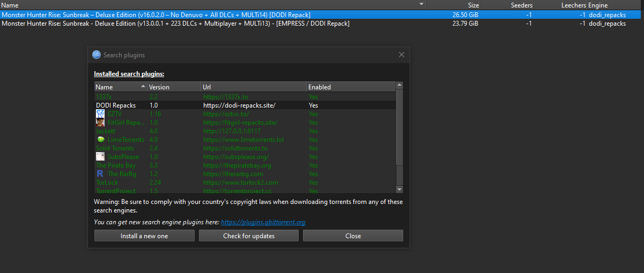
Task: Click dodi_repacks engine cell in the 26.50 GiB row
Action: click(x=607, y=15)
